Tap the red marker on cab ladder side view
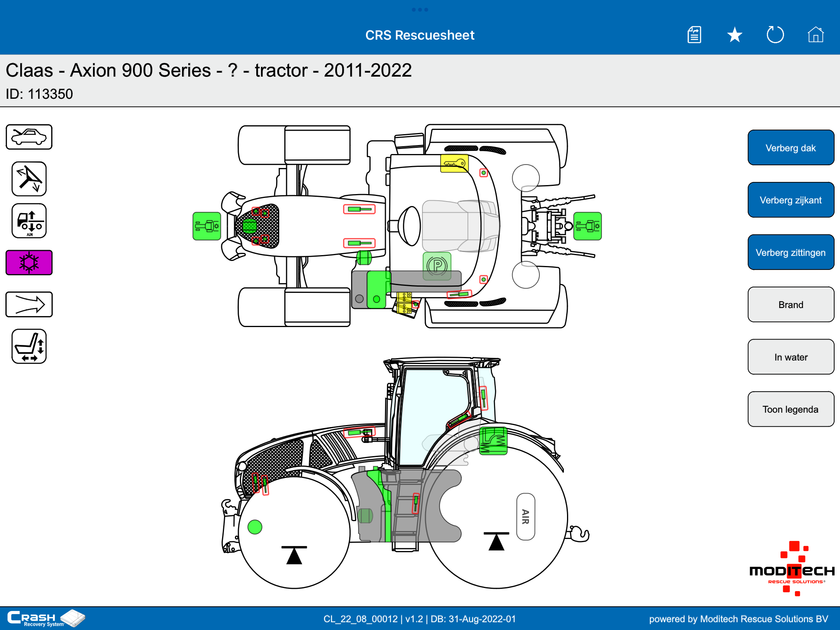Viewport: 840px width, 630px height. (x=415, y=504)
